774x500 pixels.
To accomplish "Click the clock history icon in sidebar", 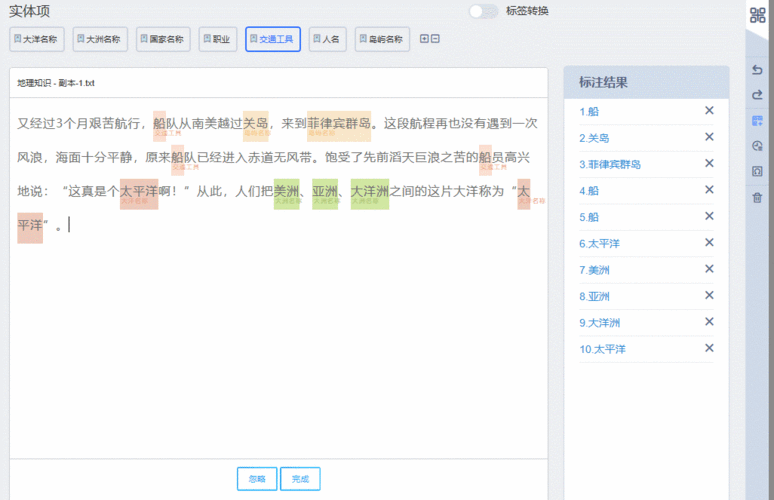I will (x=757, y=146).
